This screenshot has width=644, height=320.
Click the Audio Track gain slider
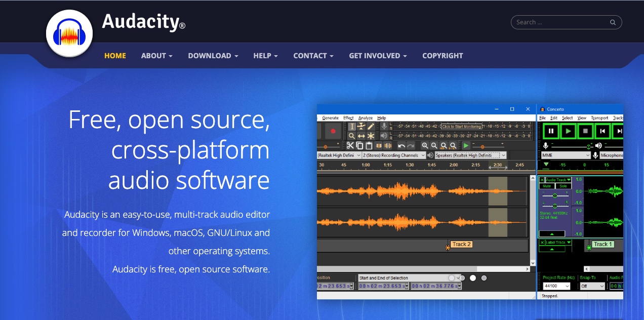555,195
